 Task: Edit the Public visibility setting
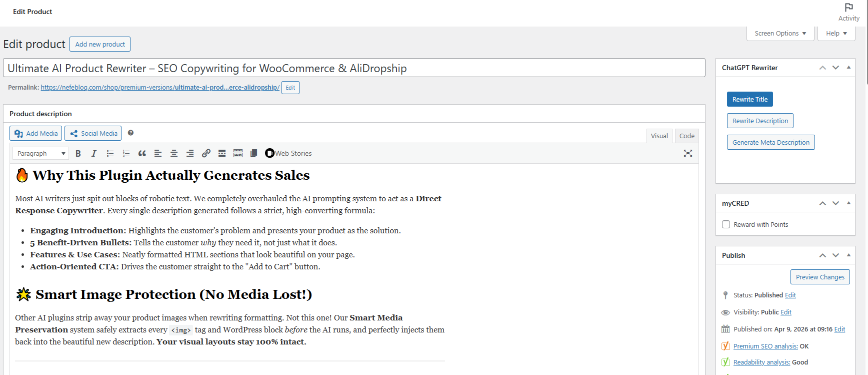coord(786,312)
